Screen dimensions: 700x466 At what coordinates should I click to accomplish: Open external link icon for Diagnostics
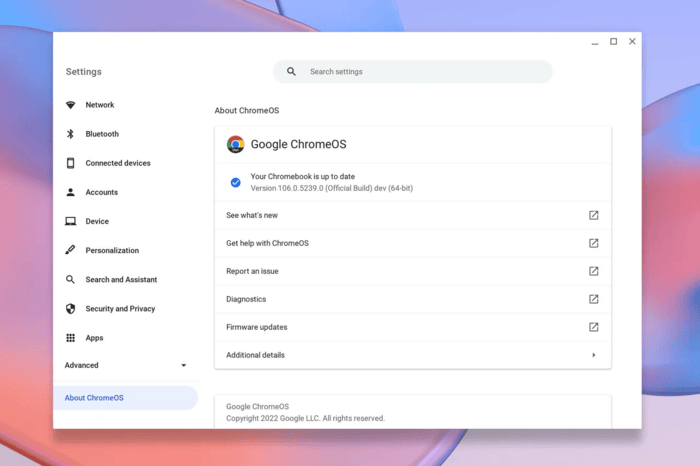(593, 299)
